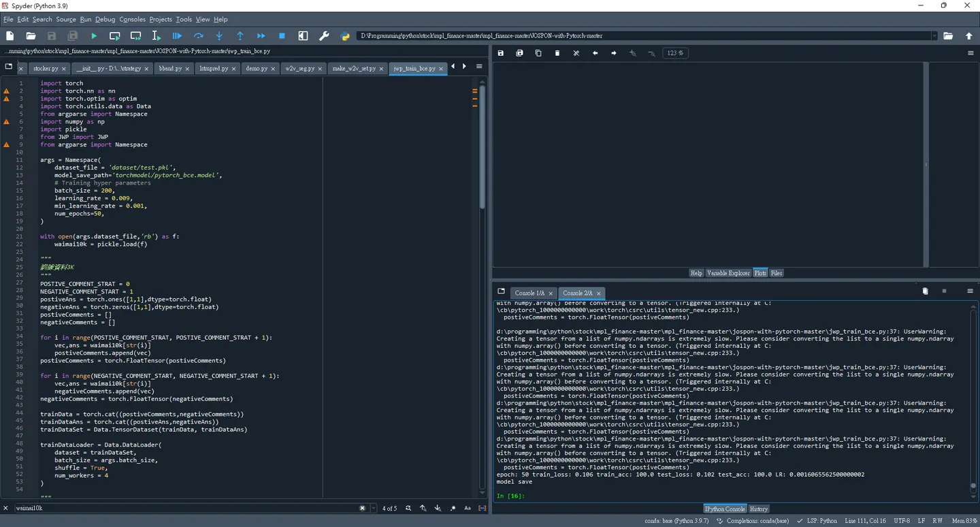
Task: Start debugging with the debug file icon
Action: (177, 35)
